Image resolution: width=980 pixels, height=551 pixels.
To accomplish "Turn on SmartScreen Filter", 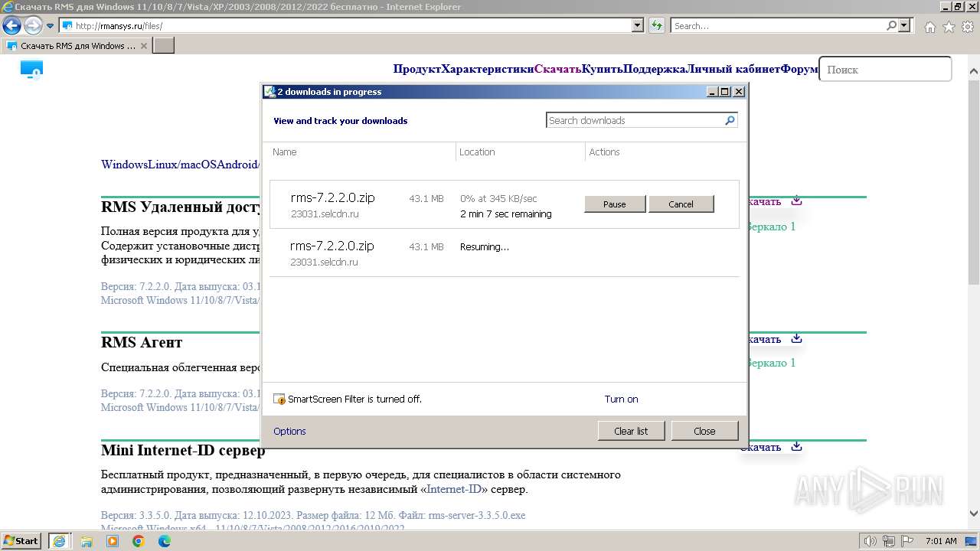I will [x=621, y=399].
